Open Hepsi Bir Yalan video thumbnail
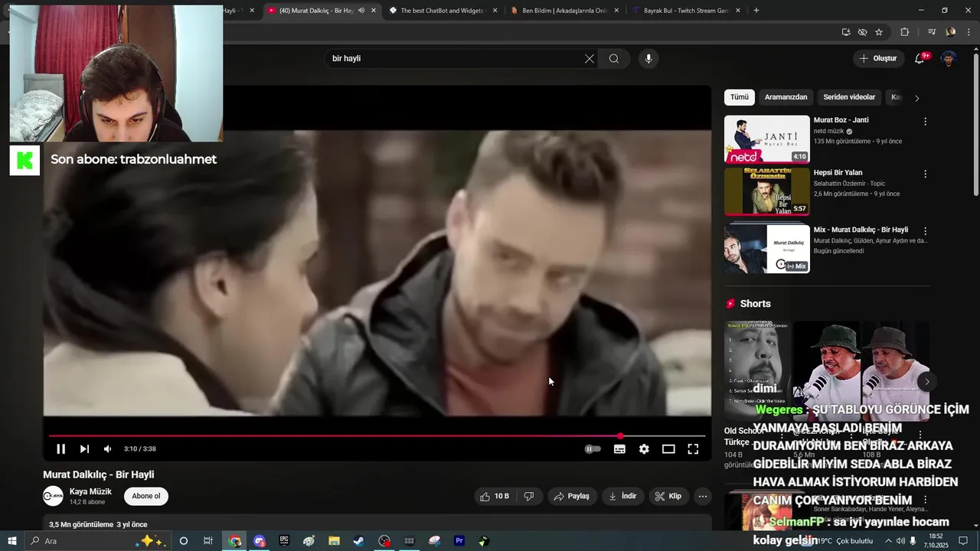Screen dimensions: 980x551 coord(766,191)
